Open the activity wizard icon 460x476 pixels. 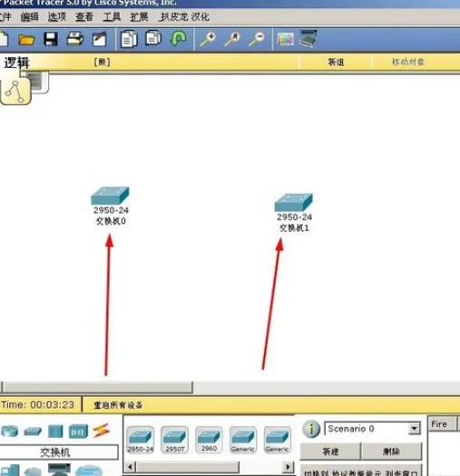(x=100, y=39)
